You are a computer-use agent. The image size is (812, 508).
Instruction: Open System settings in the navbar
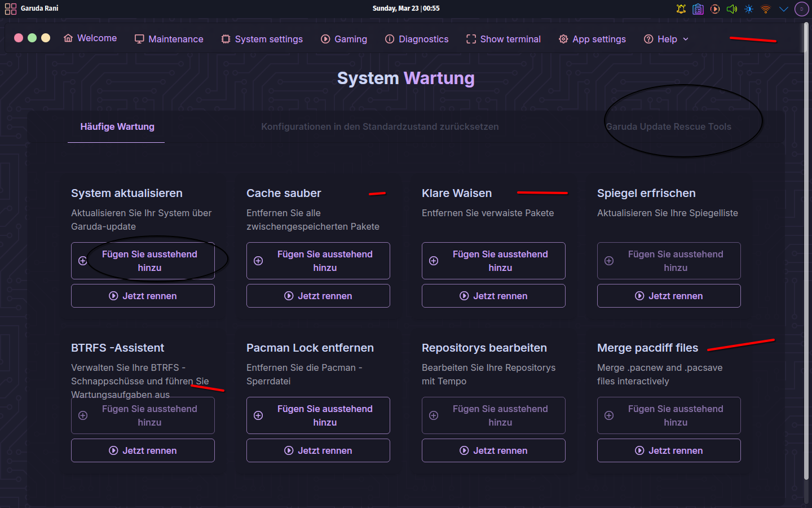(262, 39)
